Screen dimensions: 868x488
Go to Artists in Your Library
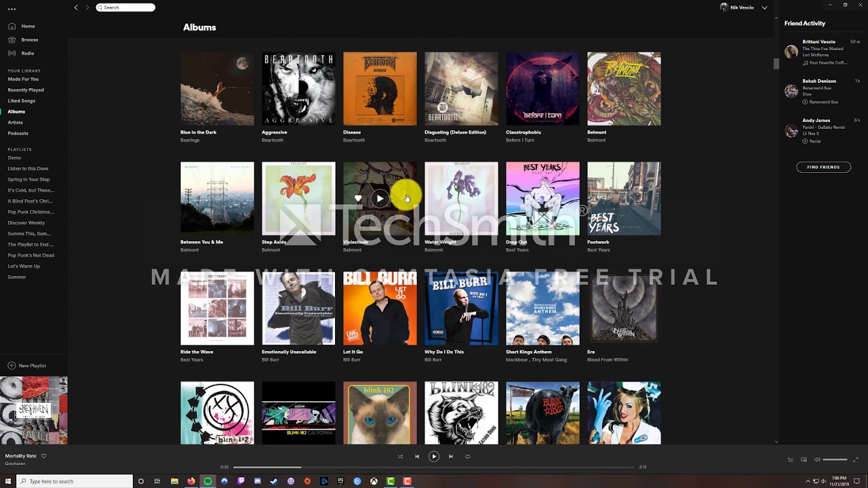[16, 123]
